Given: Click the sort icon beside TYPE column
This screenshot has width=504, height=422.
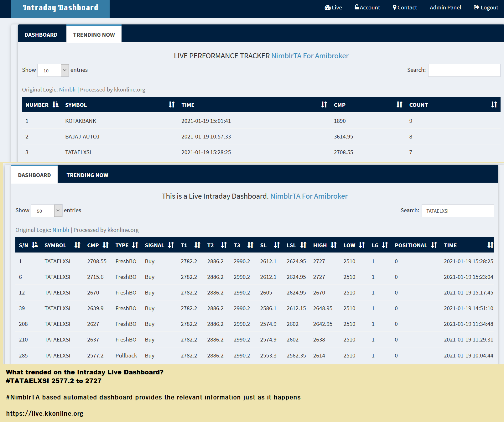Looking at the screenshot, I should (135, 245).
